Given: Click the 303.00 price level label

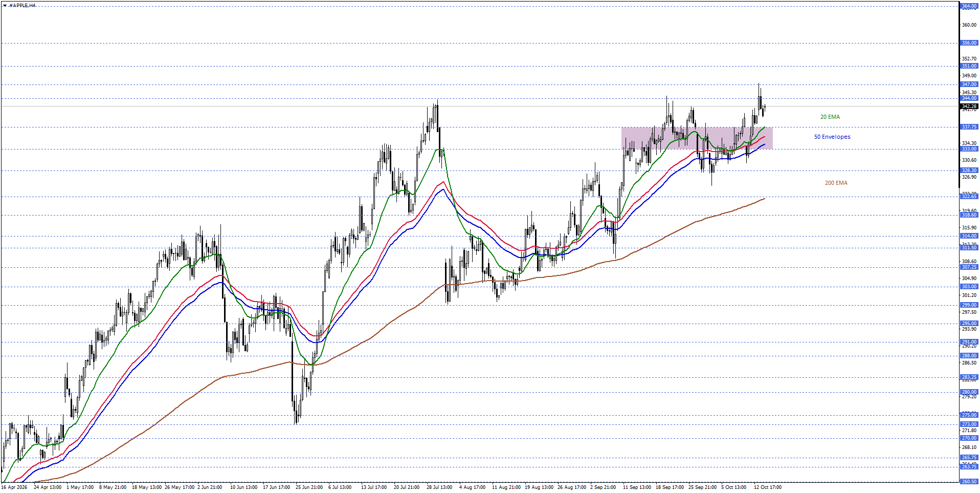Looking at the screenshot, I should point(969,287).
